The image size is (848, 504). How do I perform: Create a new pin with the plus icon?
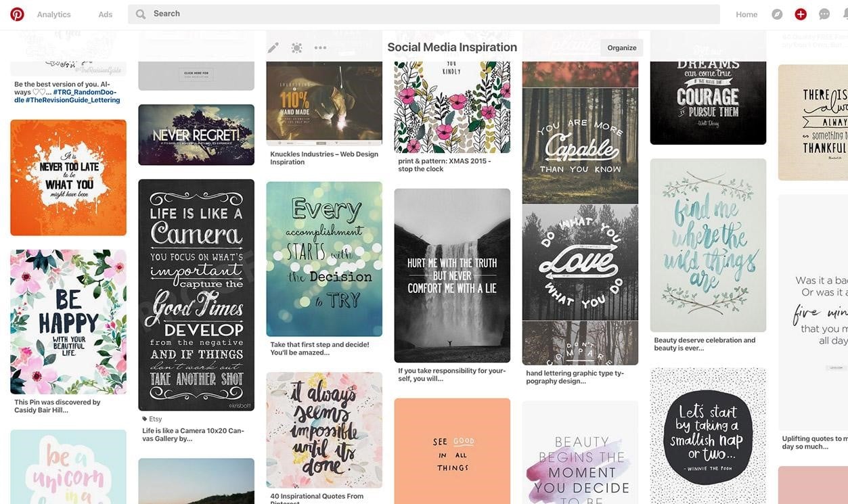(801, 14)
